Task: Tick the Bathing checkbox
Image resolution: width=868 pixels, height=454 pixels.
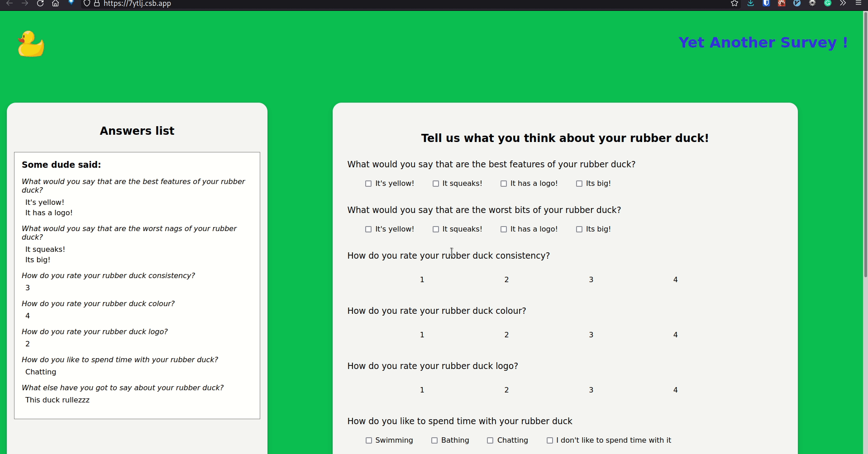Action: coord(434,440)
